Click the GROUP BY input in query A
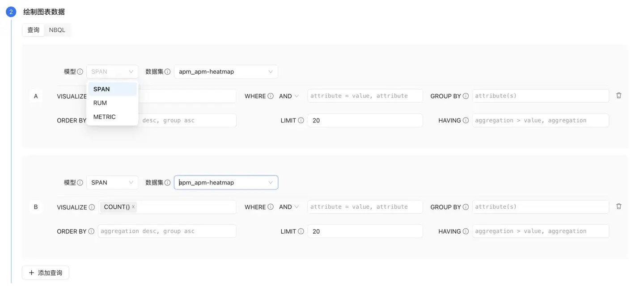644x286 pixels. click(540, 96)
